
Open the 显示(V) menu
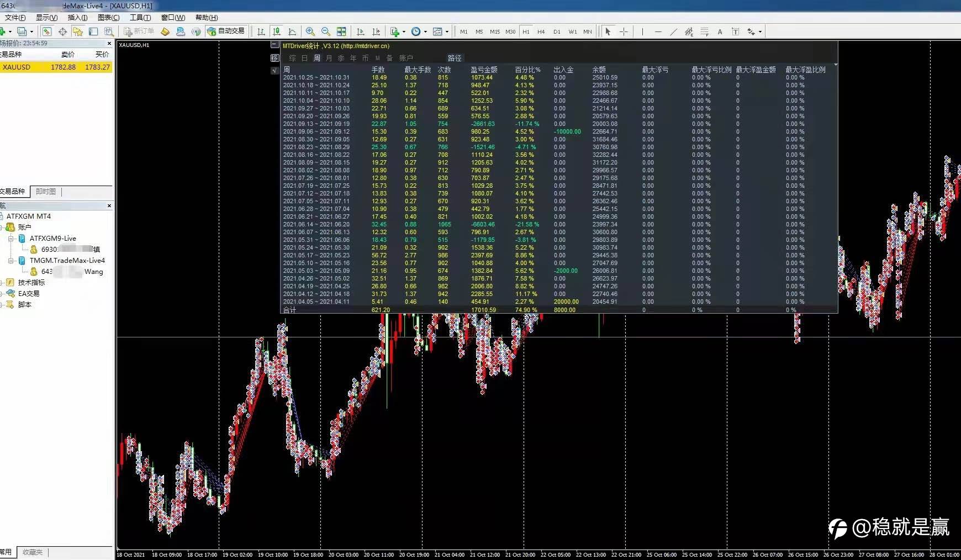[x=46, y=18]
